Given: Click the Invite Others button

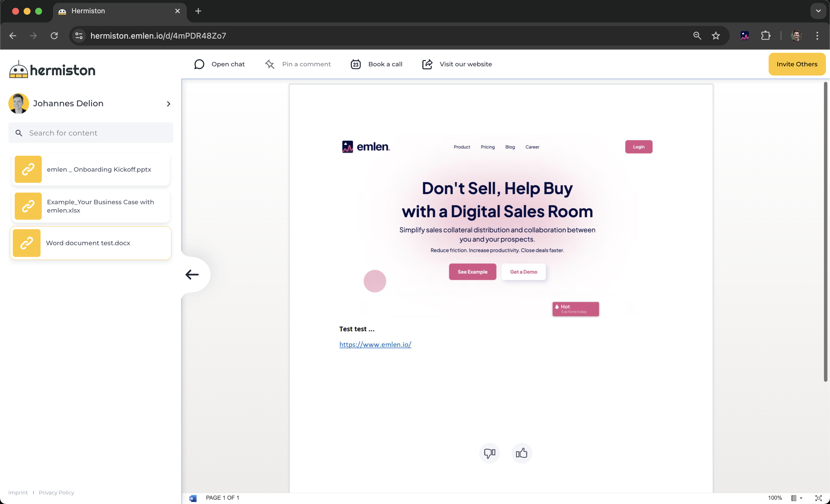Looking at the screenshot, I should tap(797, 64).
